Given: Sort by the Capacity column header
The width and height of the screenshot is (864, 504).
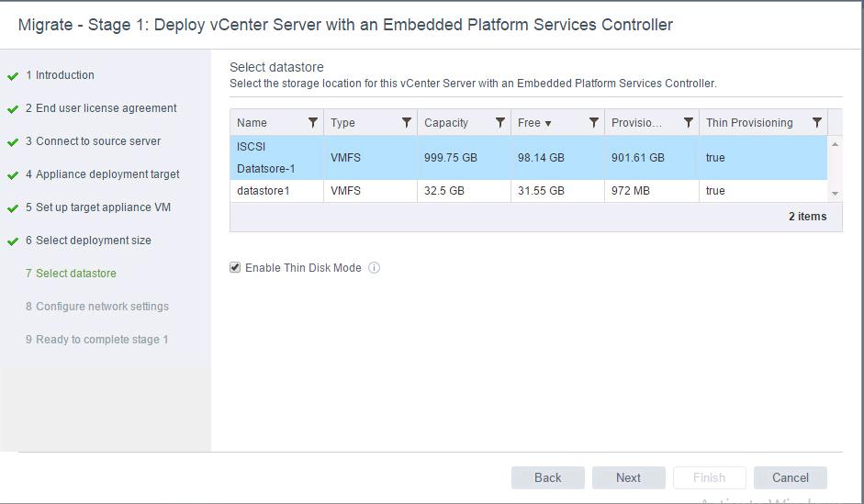Looking at the screenshot, I should tap(446, 123).
